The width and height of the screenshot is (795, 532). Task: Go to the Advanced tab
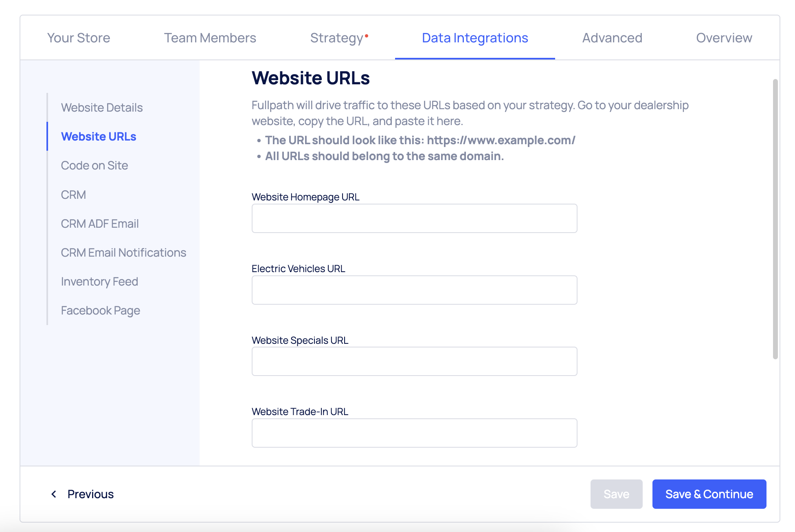coord(612,38)
